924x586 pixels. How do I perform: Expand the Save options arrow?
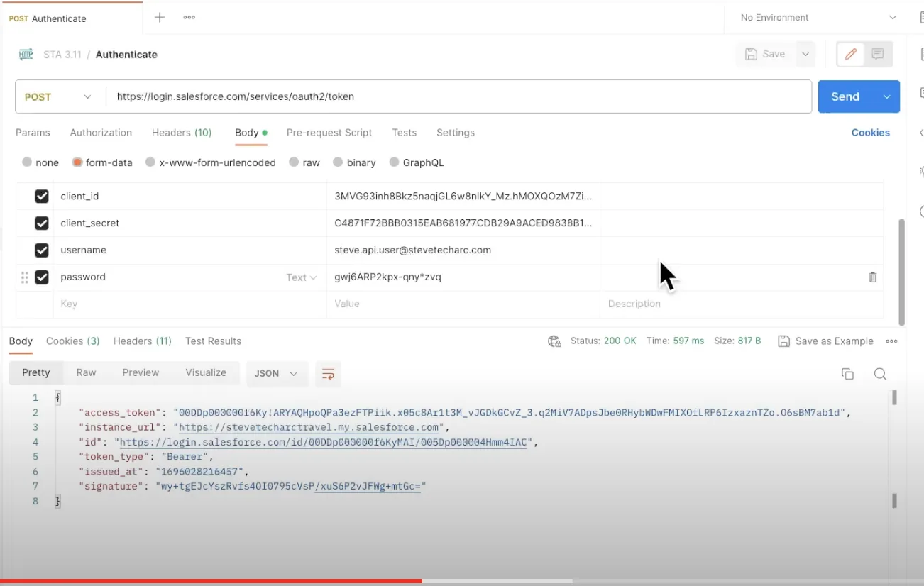(x=805, y=54)
